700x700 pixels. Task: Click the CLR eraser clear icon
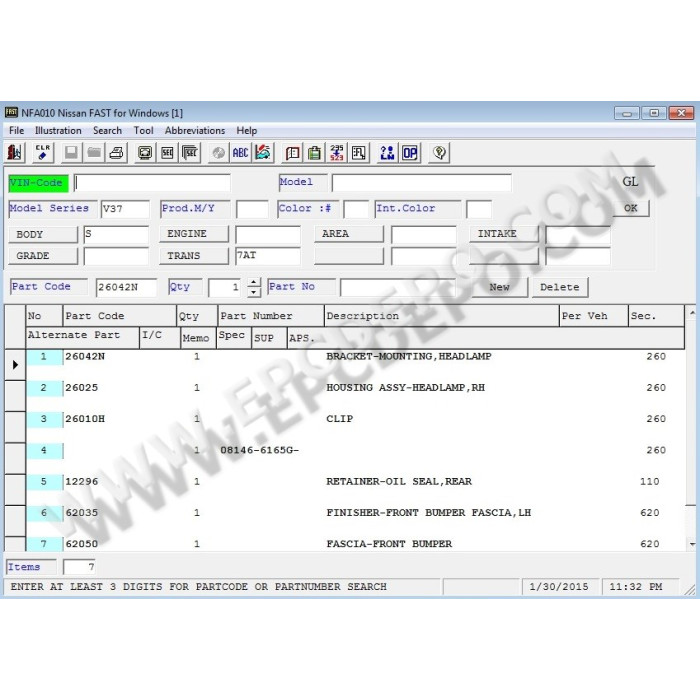[43, 153]
